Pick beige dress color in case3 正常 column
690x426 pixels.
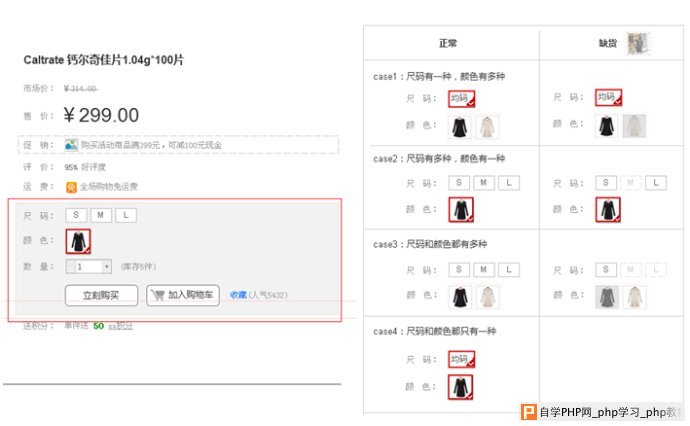tap(488, 297)
